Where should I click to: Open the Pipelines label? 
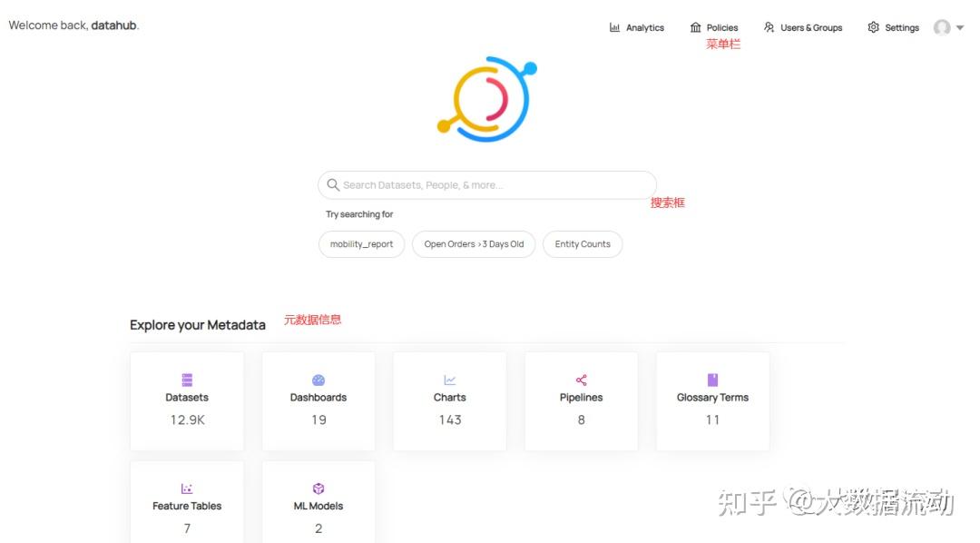(x=582, y=397)
